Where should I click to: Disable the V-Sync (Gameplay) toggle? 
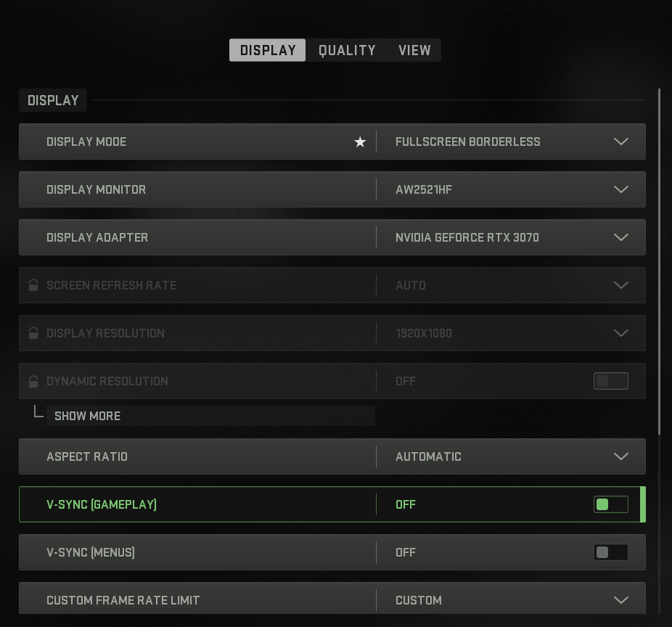[611, 504]
